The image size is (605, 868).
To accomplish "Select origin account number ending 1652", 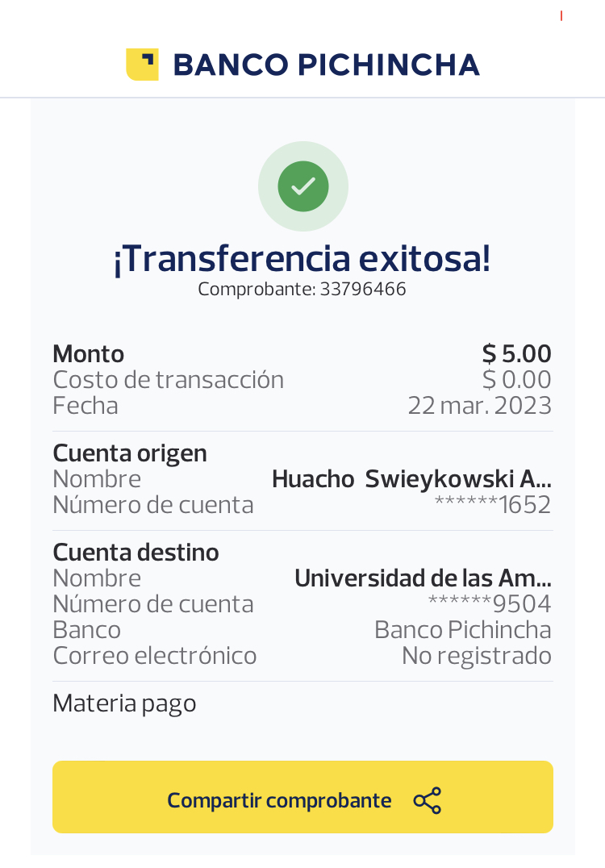I will pyautogui.click(x=492, y=505).
